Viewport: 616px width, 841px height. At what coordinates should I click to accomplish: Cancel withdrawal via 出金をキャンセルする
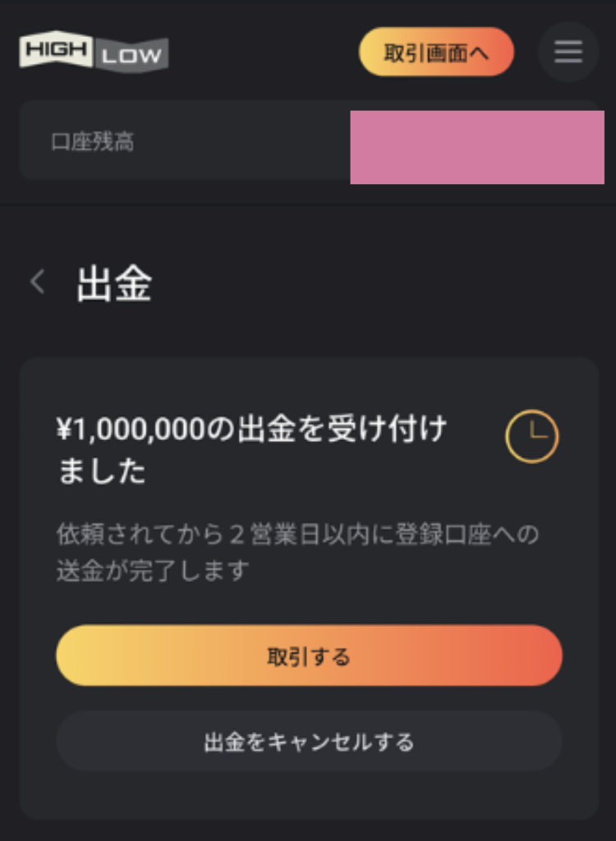309,742
